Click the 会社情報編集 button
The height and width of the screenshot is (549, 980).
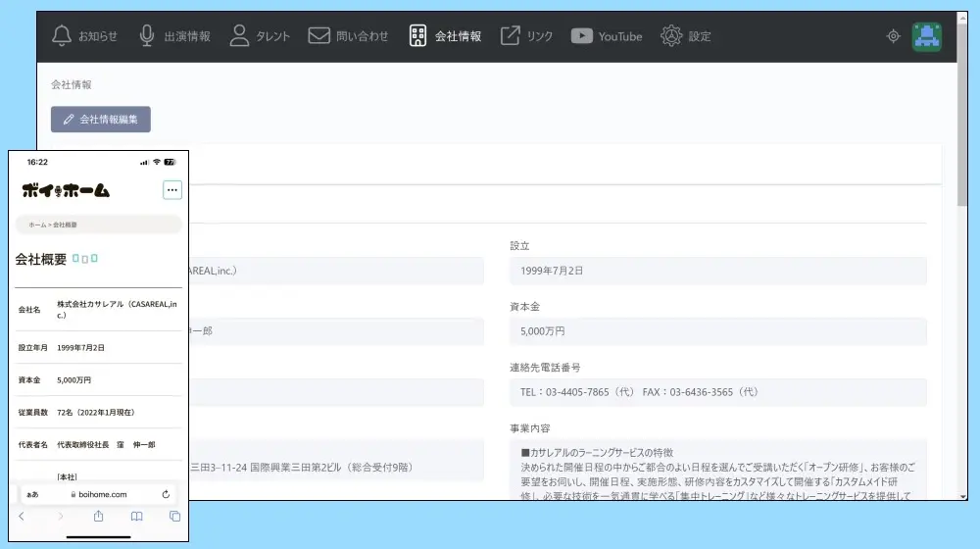[x=101, y=120]
